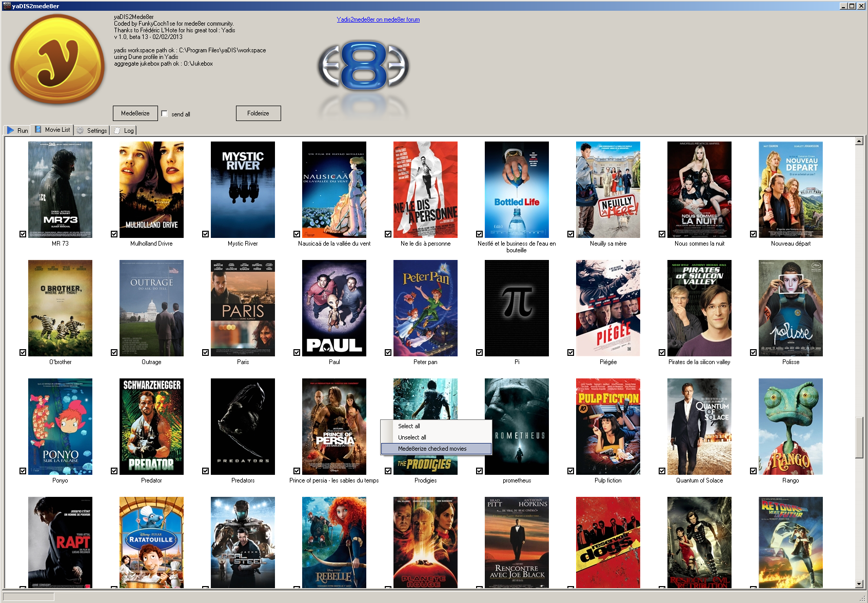
Task: Switch to the Movie List tab
Action: 52,130
